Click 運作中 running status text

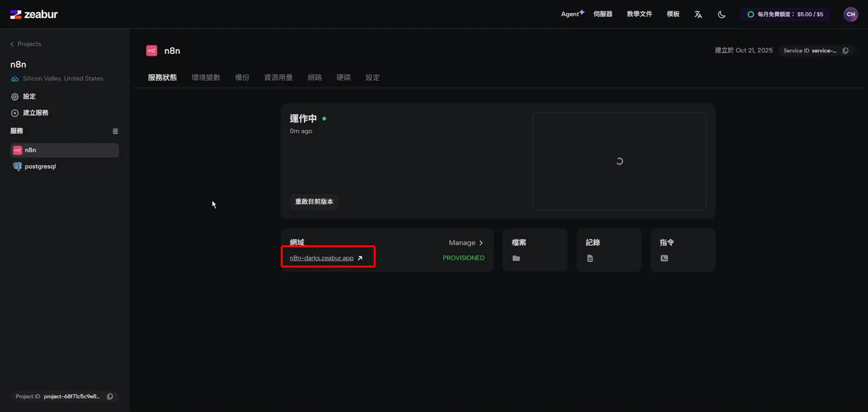pos(303,119)
